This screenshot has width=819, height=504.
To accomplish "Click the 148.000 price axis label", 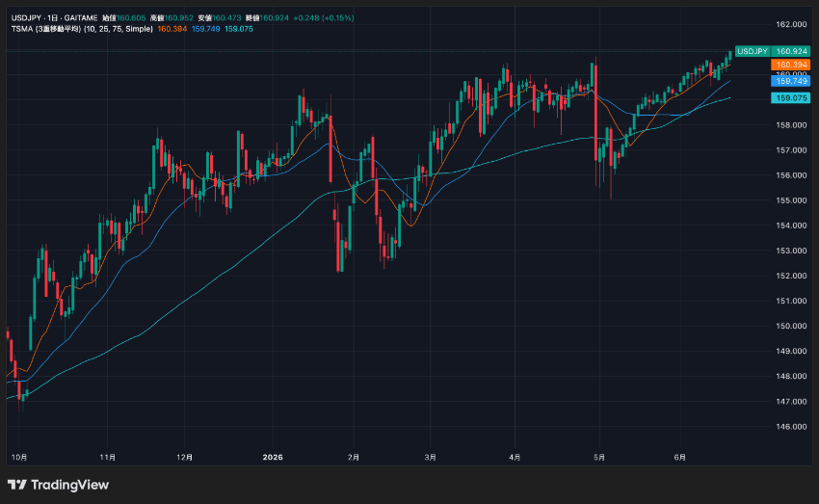I will (791, 376).
